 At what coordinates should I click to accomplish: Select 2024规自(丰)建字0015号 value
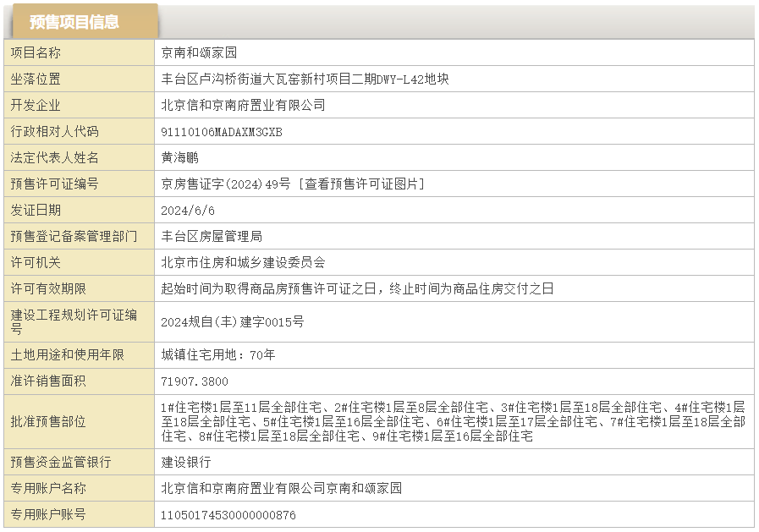coord(233,321)
